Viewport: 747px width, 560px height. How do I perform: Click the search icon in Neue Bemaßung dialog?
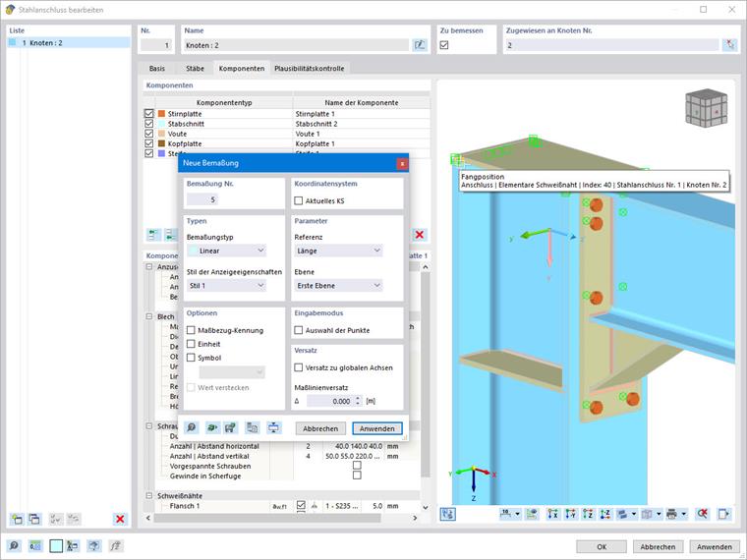tap(192, 427)
